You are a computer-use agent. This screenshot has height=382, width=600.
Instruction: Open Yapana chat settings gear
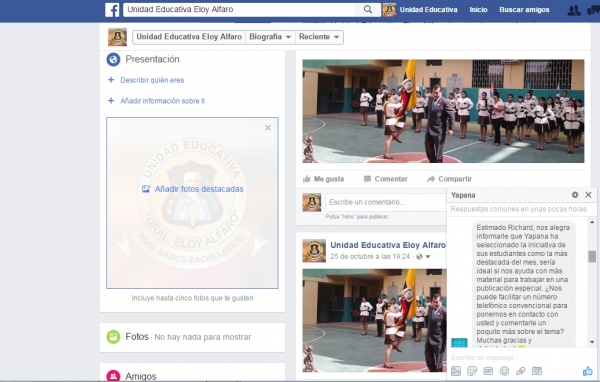coord(575,195)
